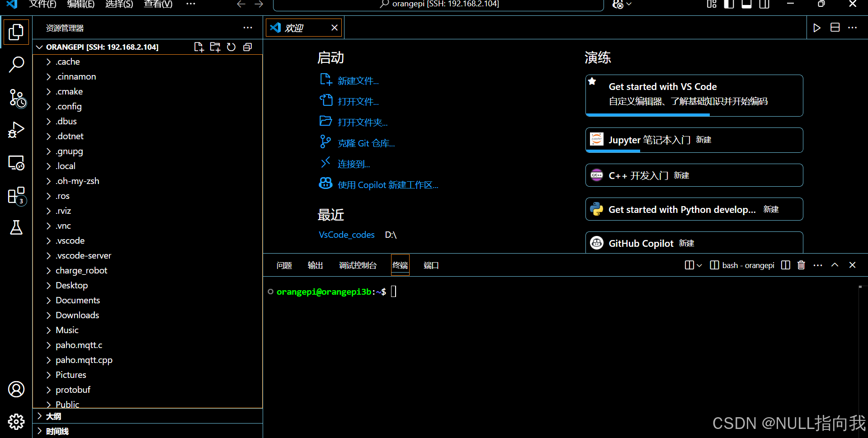Open the Remote Explorer view
The image size is (868, 438).
[x=16, y=162]
